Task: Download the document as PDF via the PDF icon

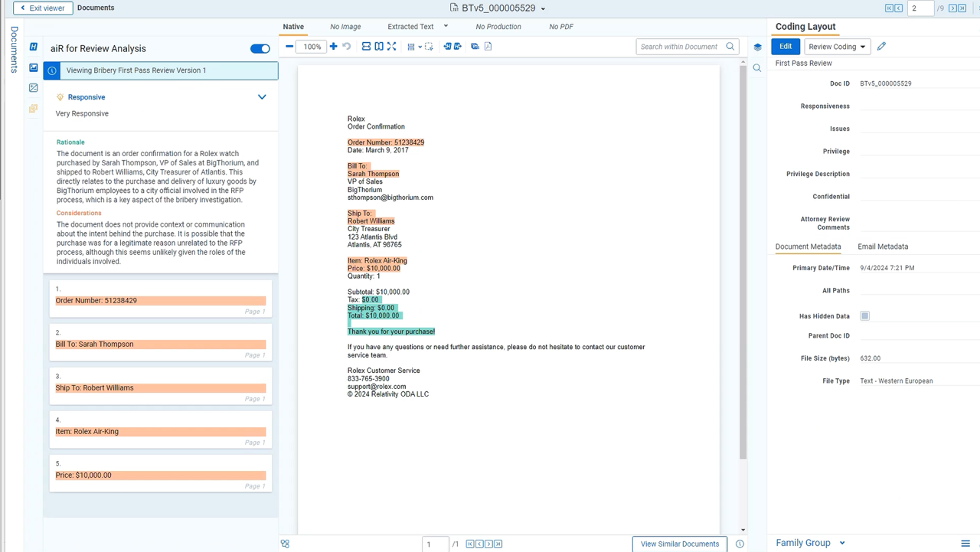Action: point(488,47)
